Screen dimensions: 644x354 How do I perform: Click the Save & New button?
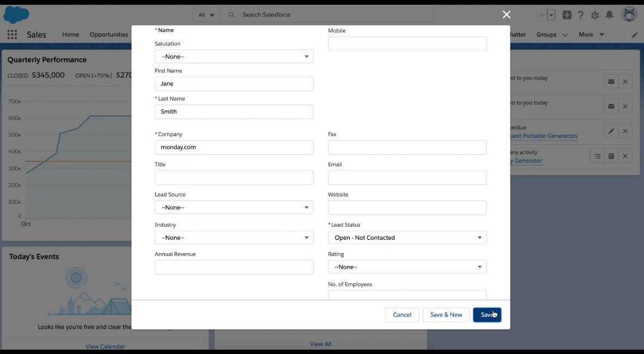[x=446, y=315]
